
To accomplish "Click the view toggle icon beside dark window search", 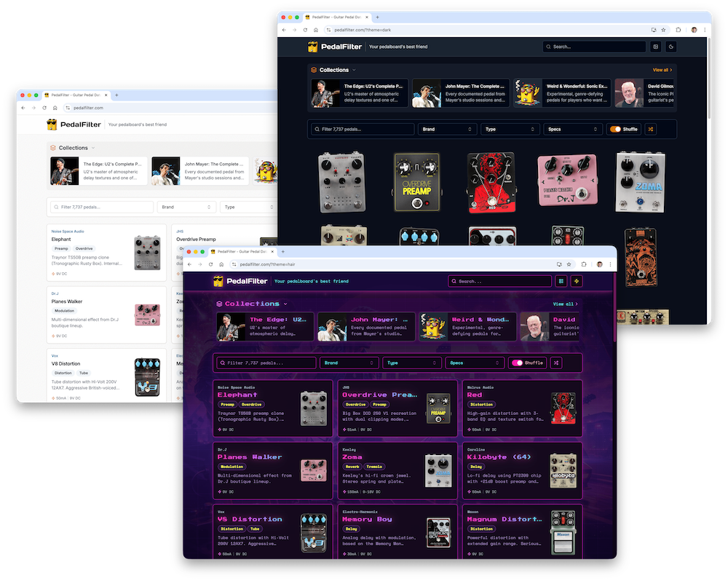I will [655, 47].
